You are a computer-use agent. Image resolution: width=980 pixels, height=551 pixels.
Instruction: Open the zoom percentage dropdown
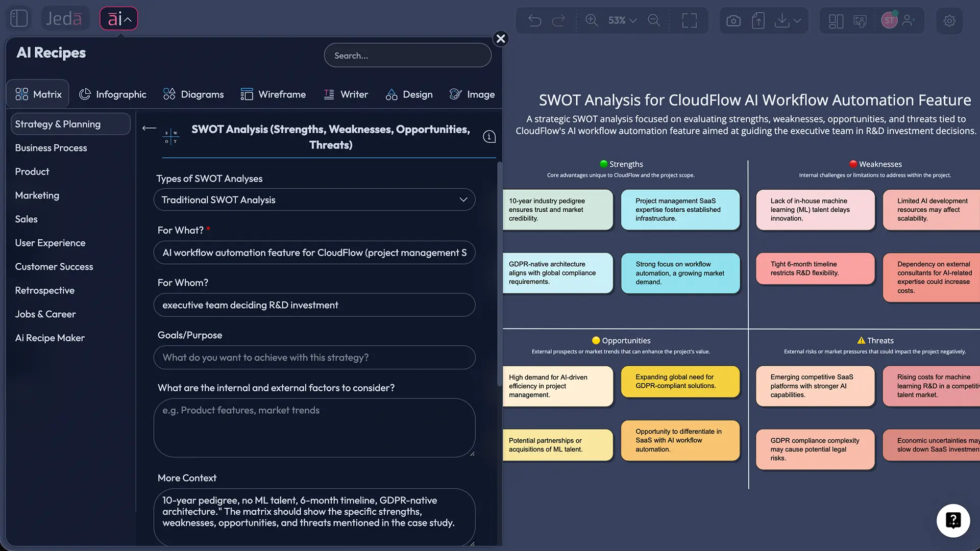click(x=621, y=20)
